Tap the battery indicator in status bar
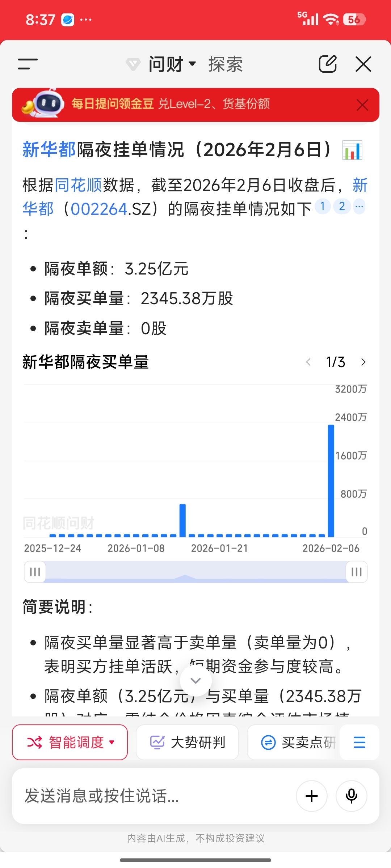This screenshot has height=868, width=391. 354,19
